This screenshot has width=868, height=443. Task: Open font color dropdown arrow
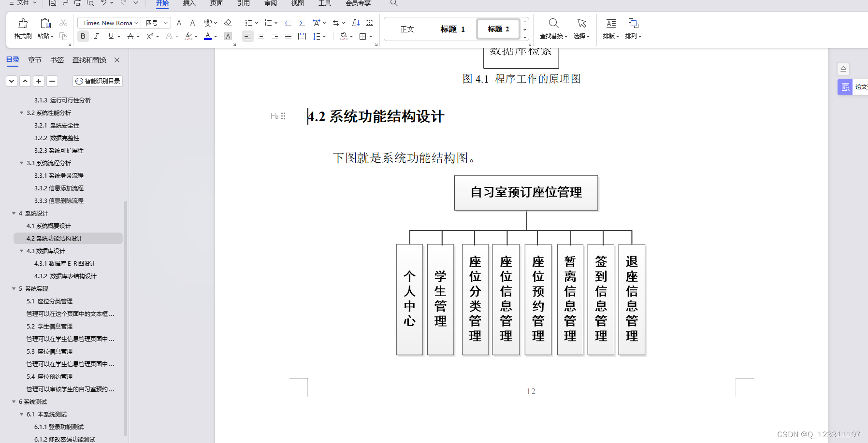(216, 36)
